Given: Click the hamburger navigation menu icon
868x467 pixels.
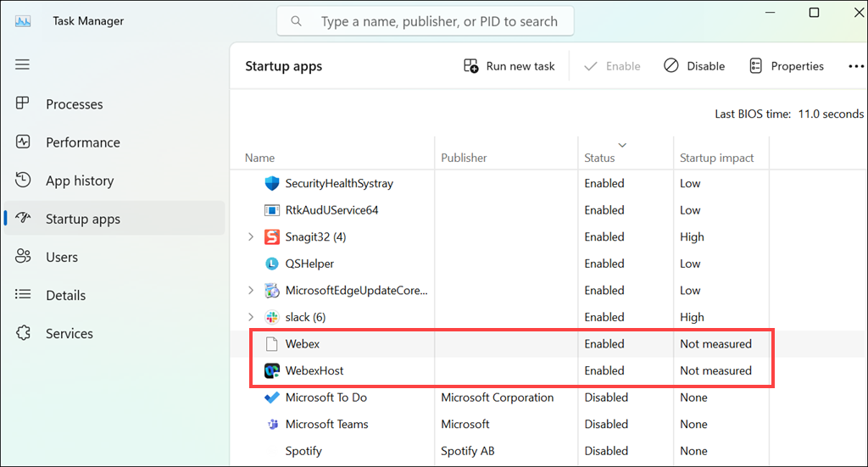Looking at the screenshot, I should click(23, 64).
